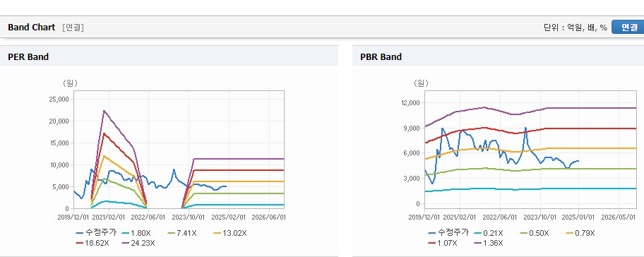Viewport: 644px width, 257px height.
Task: Click the 단위 : 억원, 배, % label
Action: [575, 28]
